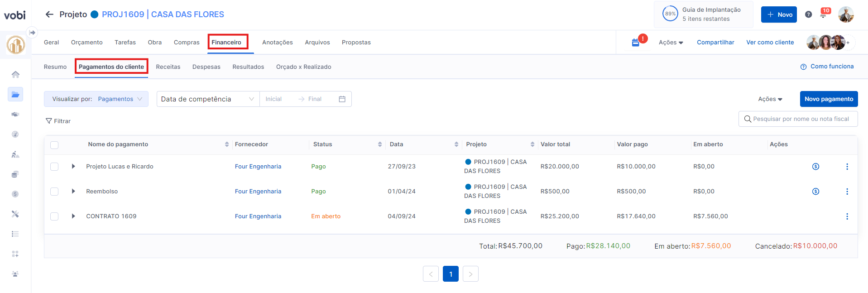The height and width of the screenshot is (293, 868).
Task: Open the handshake icon in sidebar
Action: pyautogui.click(x=15, y=114)
